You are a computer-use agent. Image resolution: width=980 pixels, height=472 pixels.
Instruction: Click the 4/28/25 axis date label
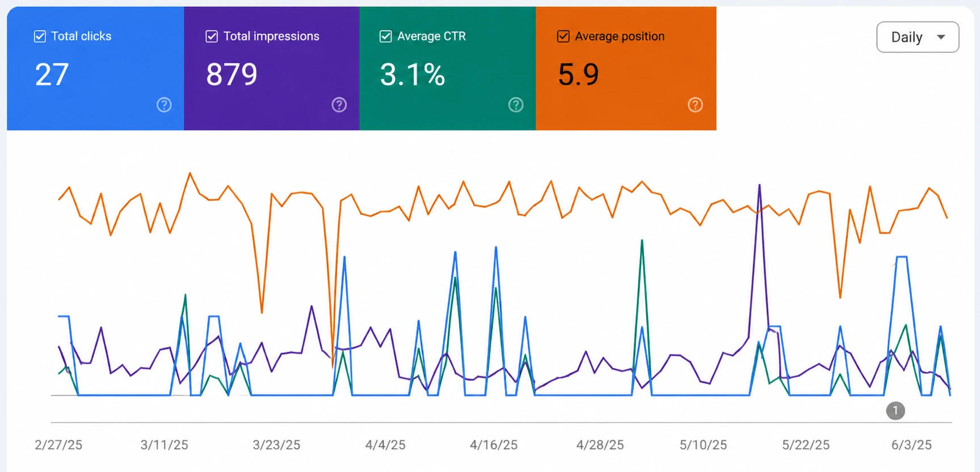600,445
